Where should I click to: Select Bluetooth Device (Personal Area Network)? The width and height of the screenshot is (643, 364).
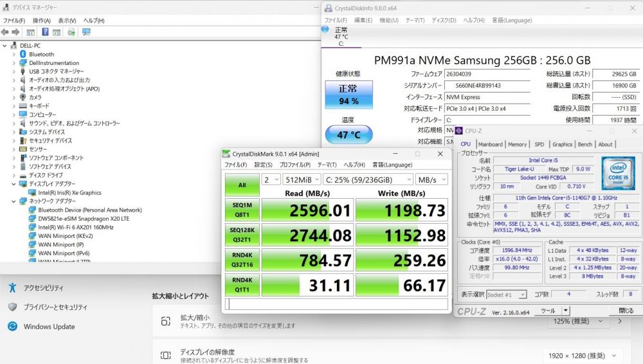[90, 210]
